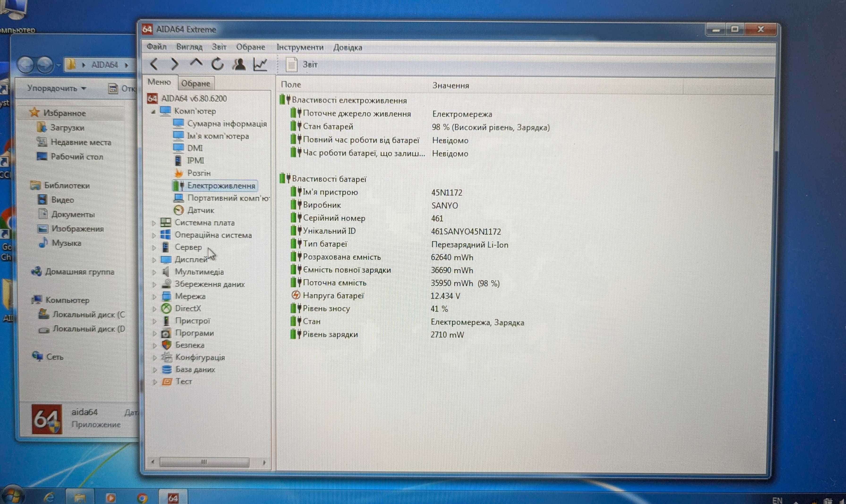Click the tree panel horizontal scrollbar
The height and width of the screenshot is (504, 846).
[204, 462]
